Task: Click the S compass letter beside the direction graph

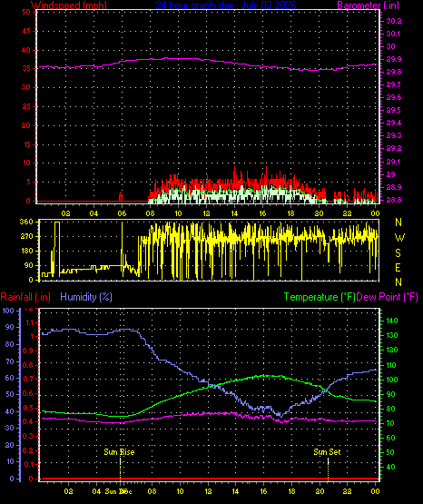Action: 398,253
